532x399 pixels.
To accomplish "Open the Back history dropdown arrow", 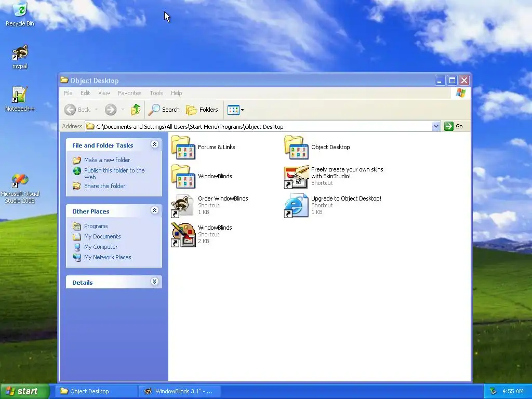I will tap(96, 110).
